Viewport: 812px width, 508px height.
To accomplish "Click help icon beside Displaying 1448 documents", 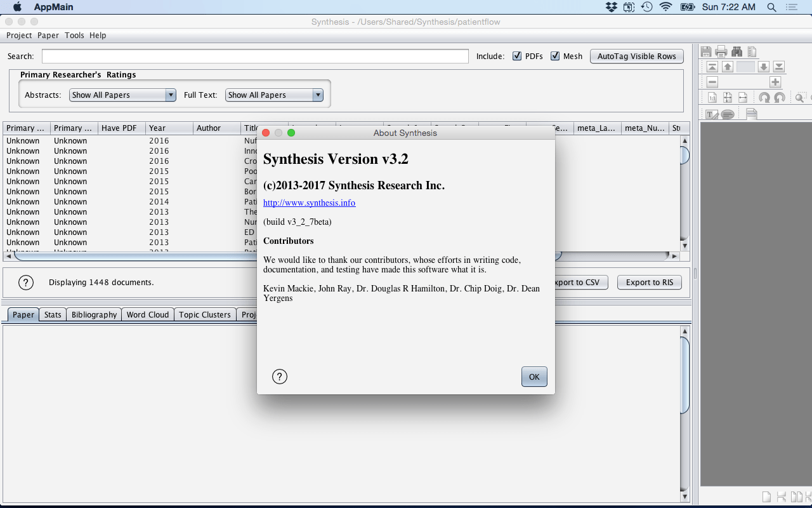I will (25, 283).
